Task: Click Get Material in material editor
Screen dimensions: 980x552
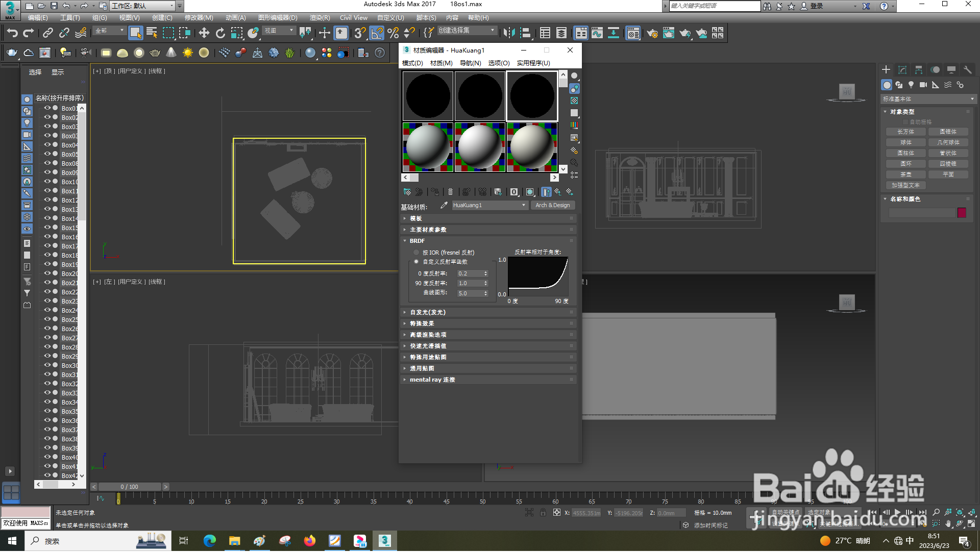Action: coord(407,192)
